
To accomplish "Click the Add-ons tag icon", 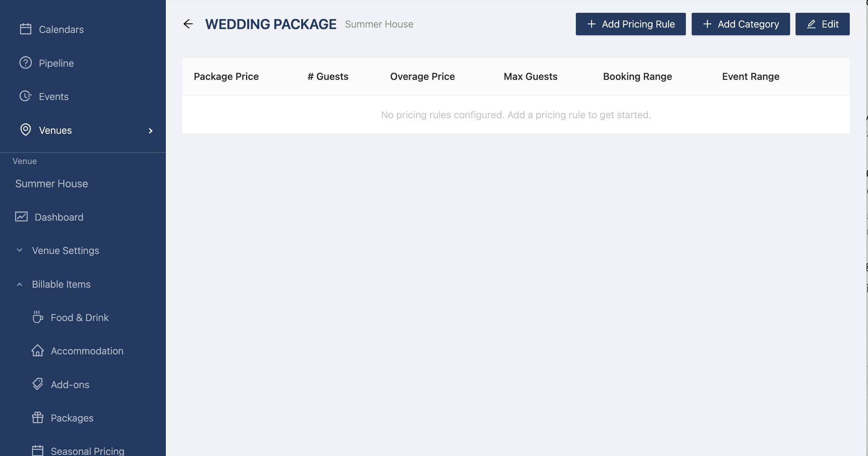I will [38, 384].
